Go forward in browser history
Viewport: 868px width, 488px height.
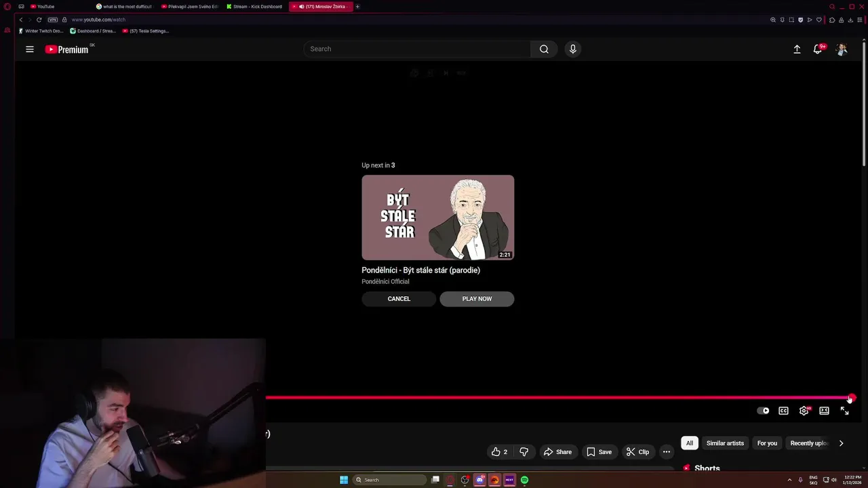click(x=30, y=20)
